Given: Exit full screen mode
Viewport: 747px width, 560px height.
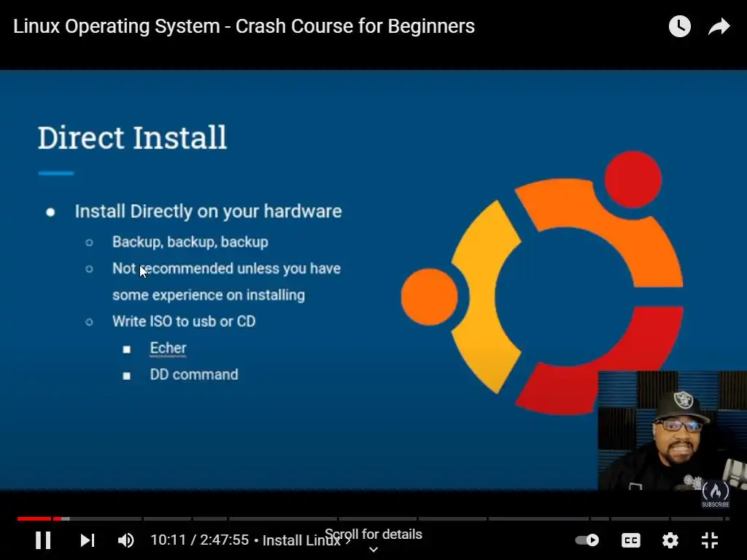Looking at the screenshot, I should point(710,540).
